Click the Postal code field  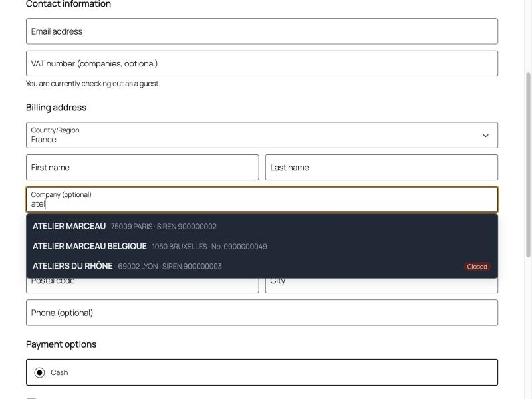click(x=142, y=286)
